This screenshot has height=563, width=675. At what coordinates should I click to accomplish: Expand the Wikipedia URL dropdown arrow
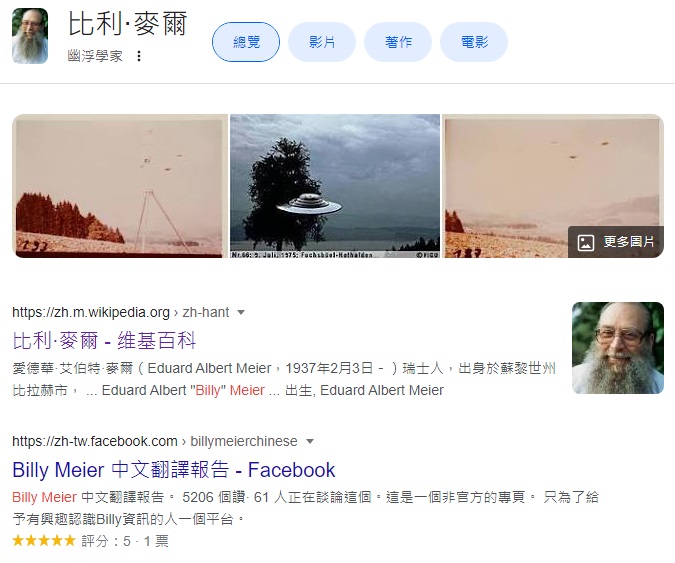coord(241,312)
